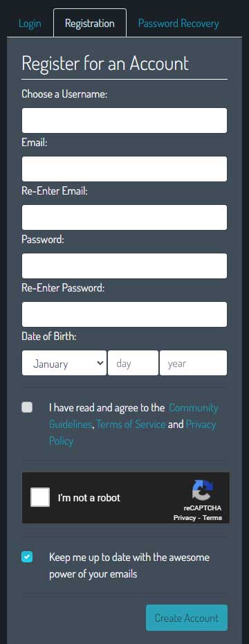
Task: Select the Re-Enter Email field
Action: pyautogui.click(x=124, y=217)
